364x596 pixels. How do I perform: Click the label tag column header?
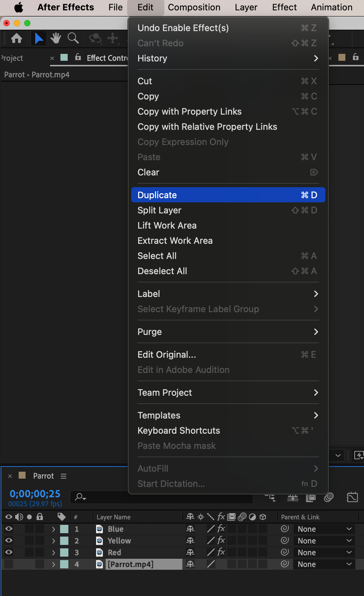(61, 517)
